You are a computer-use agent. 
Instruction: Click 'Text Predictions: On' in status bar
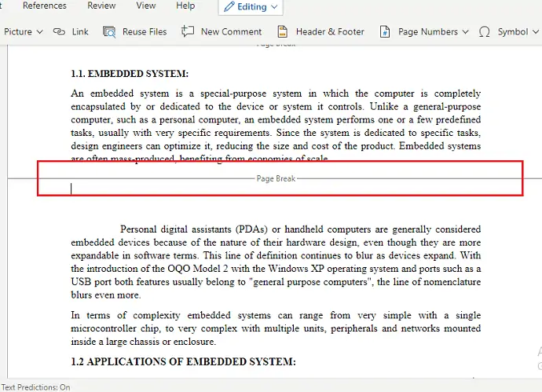[35, 387]
